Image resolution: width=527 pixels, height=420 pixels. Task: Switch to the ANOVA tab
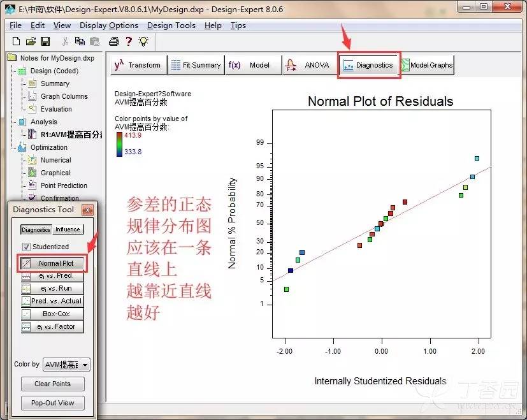tap(310, 65)
